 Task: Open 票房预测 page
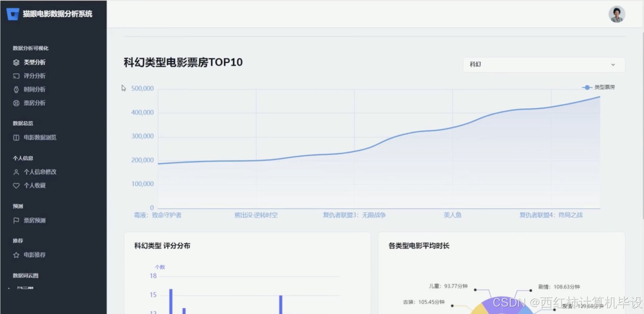click(34, 220)
